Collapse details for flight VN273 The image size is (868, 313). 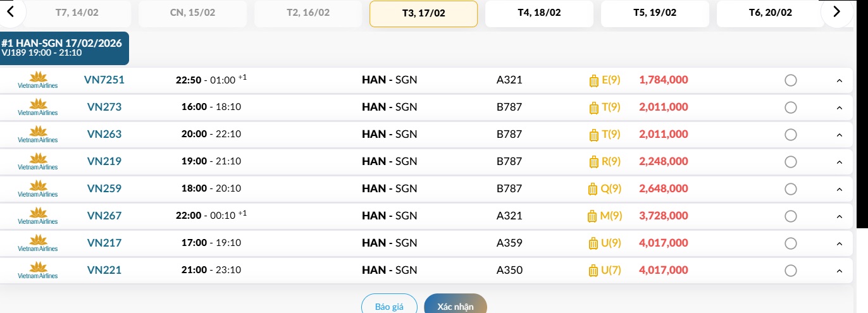pyautogui.click(x=840, y=108)
